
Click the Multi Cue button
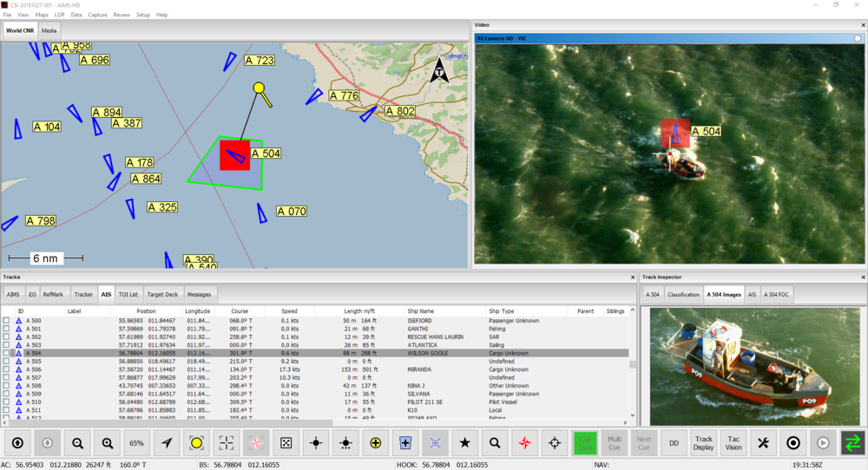click(615, 443)
